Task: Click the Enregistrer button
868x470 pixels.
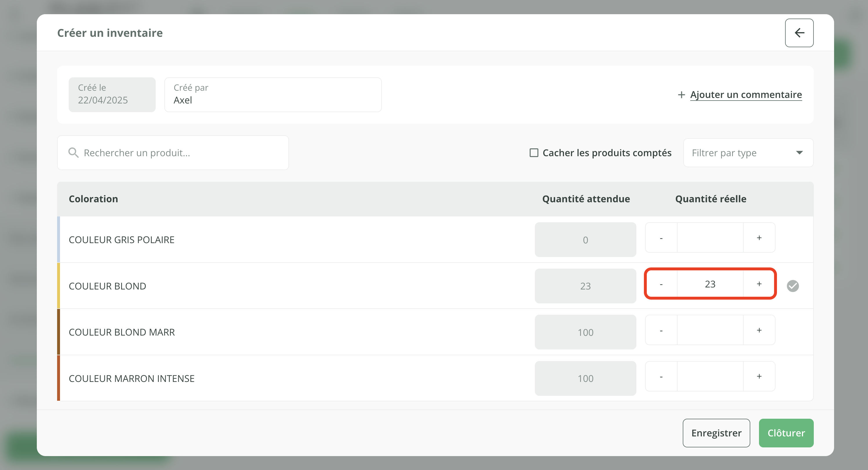Action: [x=716, y=433]
